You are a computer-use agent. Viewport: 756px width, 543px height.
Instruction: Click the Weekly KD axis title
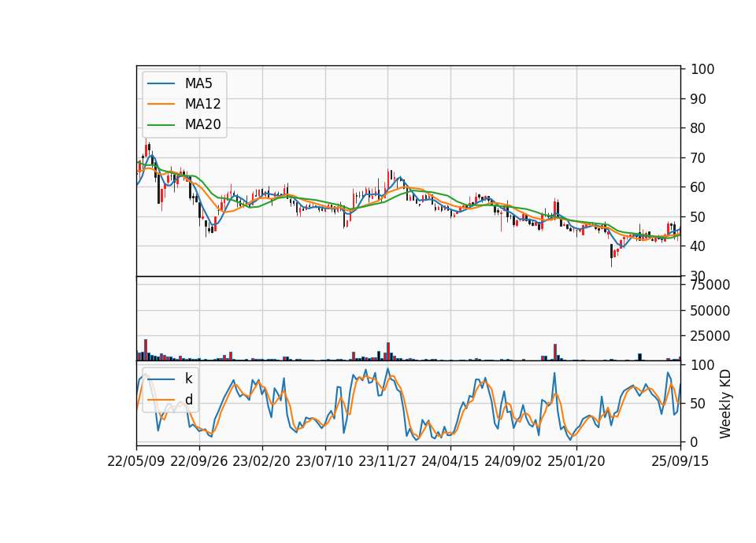coord(725,404)
